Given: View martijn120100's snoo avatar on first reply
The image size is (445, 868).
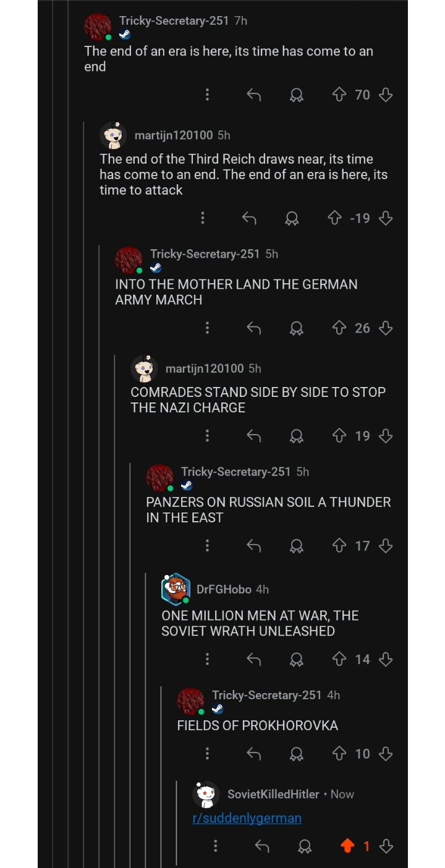Looking at the screenshot, I should tap(113, 135).
